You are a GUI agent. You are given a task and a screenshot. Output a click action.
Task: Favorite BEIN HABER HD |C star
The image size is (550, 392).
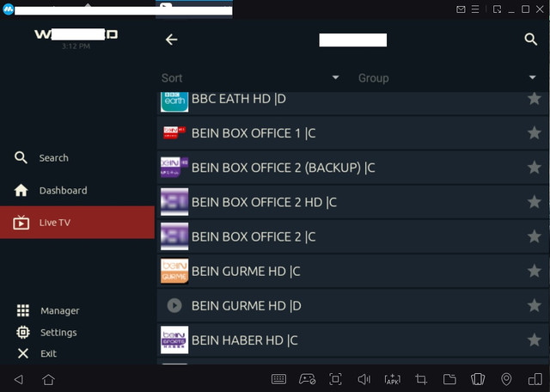(534, 340)
